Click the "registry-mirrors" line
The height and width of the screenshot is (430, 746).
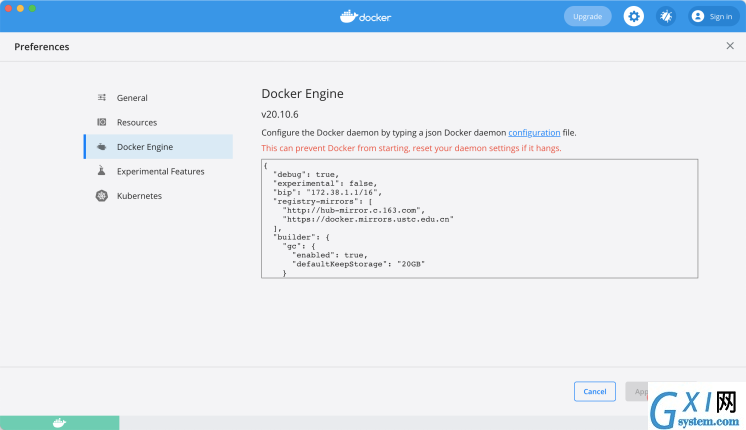(323, 202)
